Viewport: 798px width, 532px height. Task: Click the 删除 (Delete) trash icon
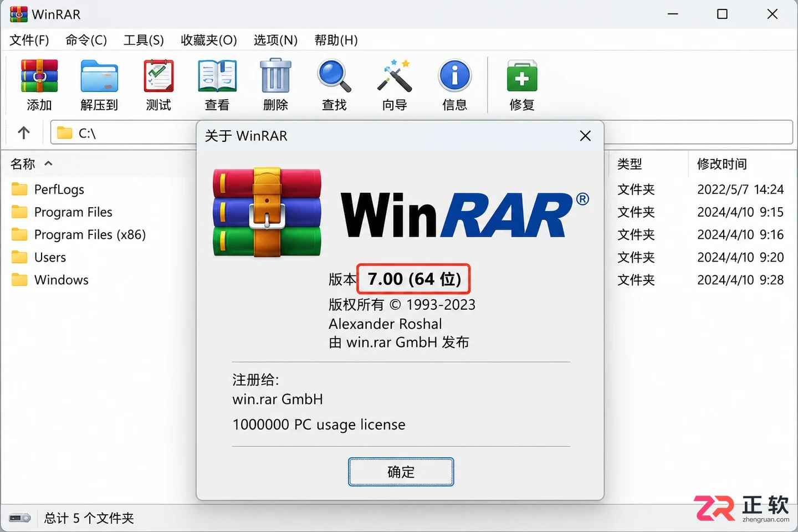click(275, 76)
